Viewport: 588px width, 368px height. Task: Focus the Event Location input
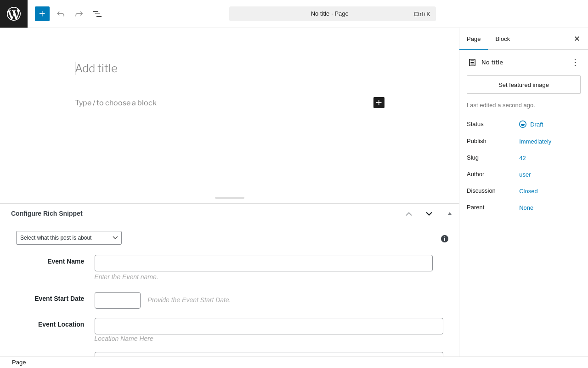click(x=269, y=326)
